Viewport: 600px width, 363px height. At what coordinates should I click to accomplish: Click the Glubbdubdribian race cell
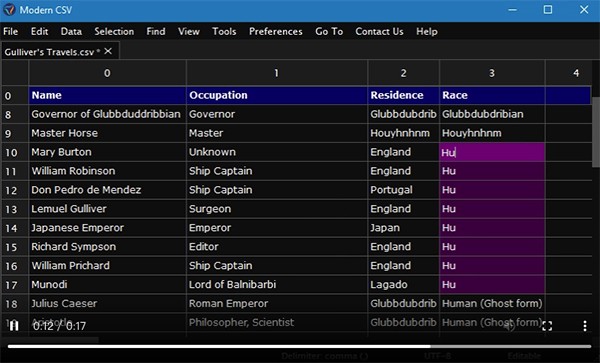[x=492, y=114]
